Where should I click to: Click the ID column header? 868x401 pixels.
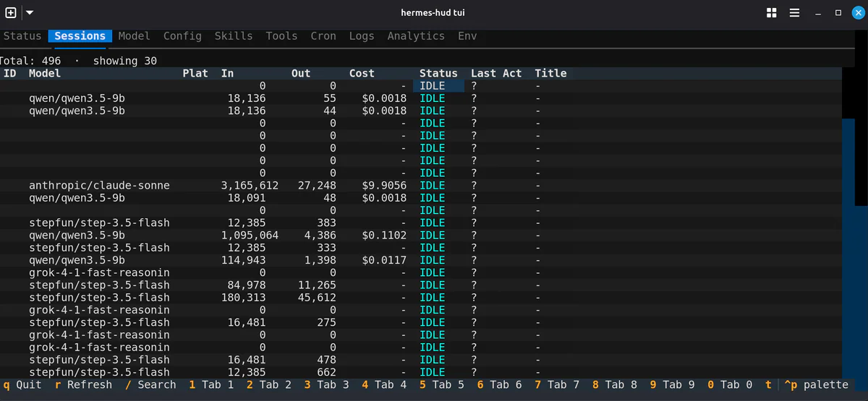(10, 73)
